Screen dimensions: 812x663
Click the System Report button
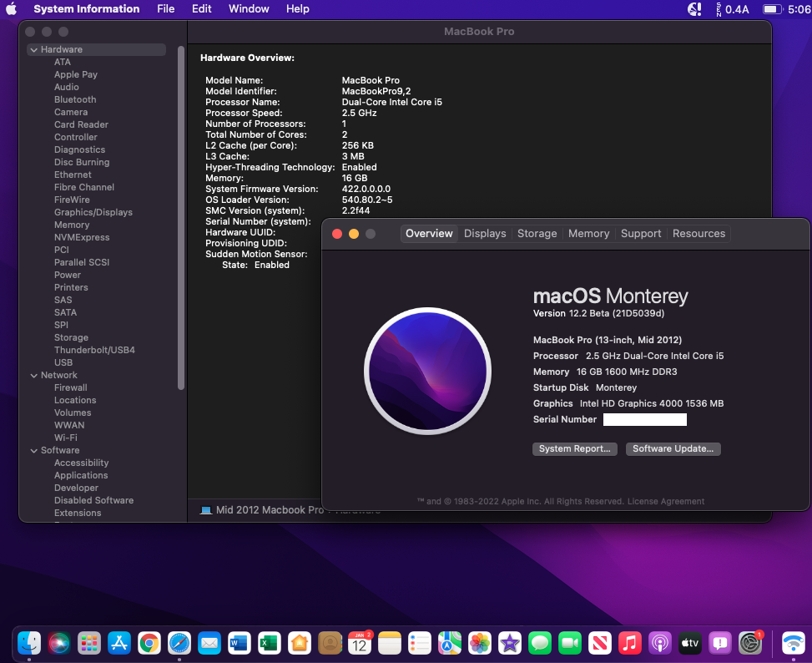[x=574, y=449]
